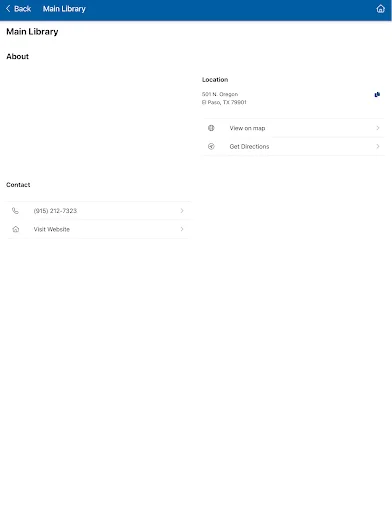392x512 pixels.
Task: Click the Contact heading
Action: pyautogui.click(x=18, y=185)
